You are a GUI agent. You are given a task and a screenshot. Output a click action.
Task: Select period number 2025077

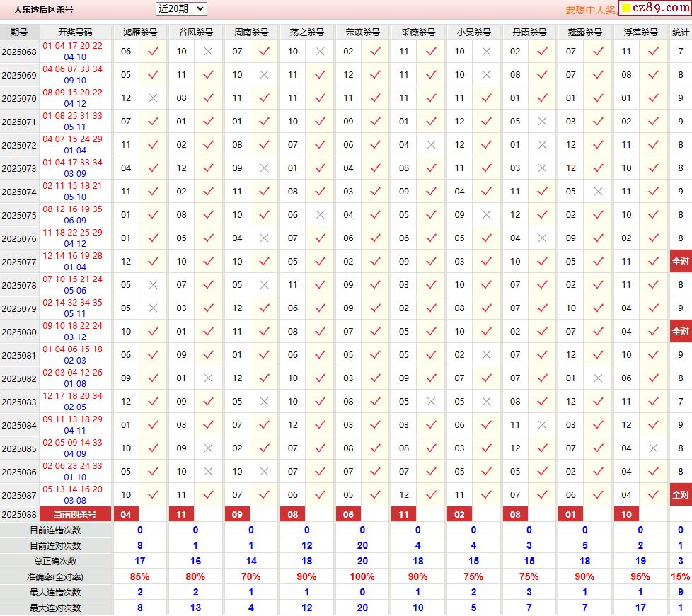click(x=19, y=262)
